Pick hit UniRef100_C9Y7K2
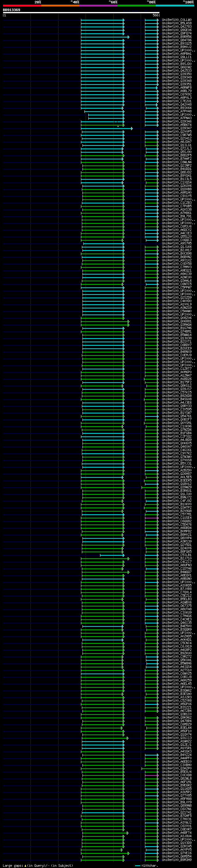 coord(177,453)
